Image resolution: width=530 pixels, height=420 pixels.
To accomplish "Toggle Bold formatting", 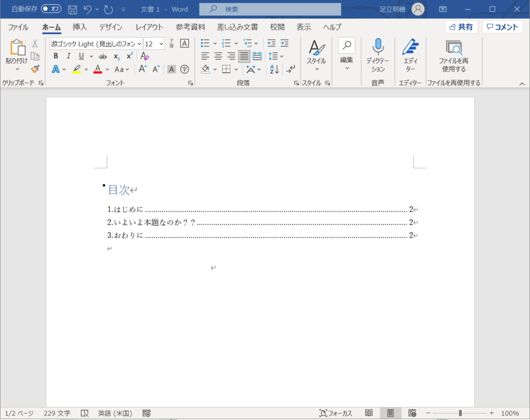I will click(x=55, y=56).
